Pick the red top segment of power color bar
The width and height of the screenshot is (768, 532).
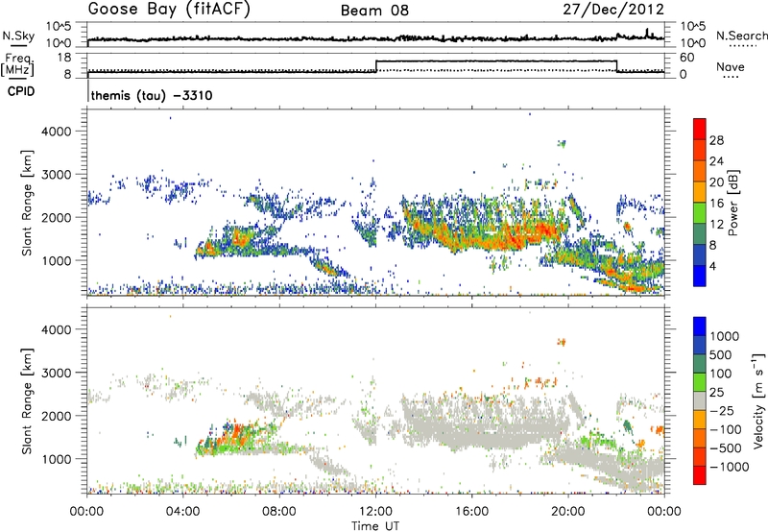click(x=700, y=130)
